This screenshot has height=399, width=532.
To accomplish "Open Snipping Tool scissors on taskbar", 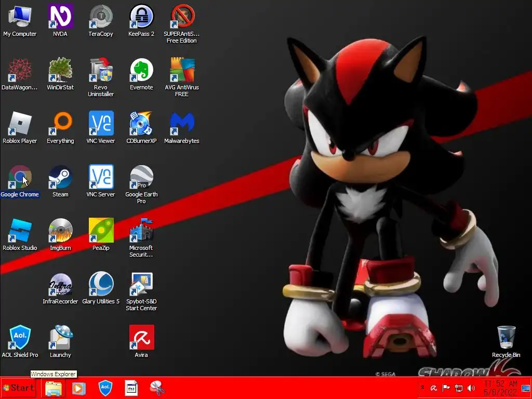I will (157, 388).
